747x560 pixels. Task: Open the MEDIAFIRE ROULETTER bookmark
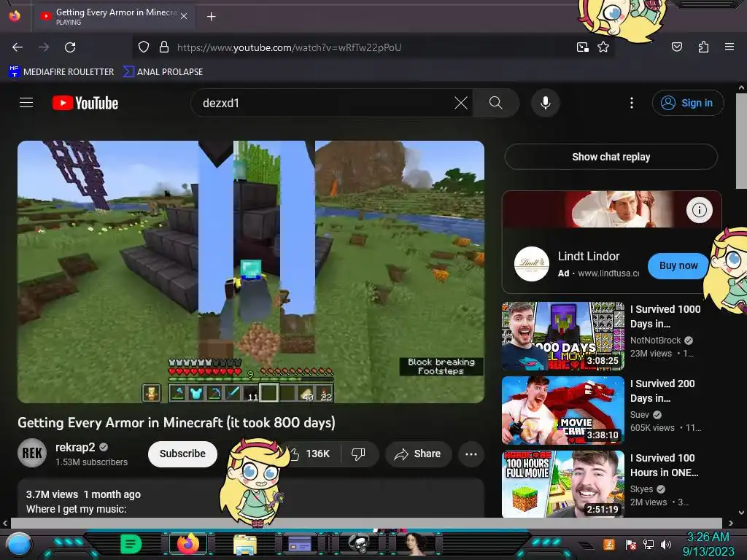pyautogui.click(x=61, y=71)
